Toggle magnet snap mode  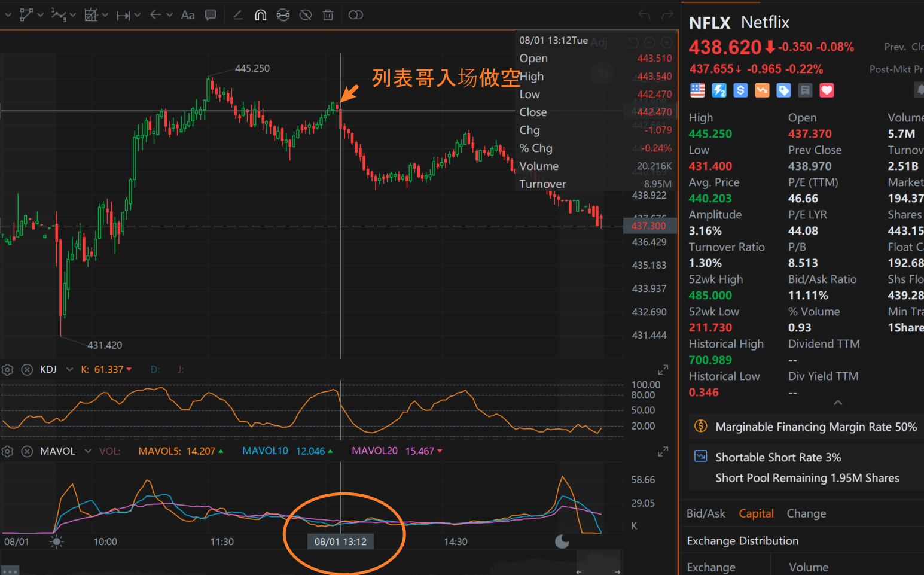[x=261, y=15]
